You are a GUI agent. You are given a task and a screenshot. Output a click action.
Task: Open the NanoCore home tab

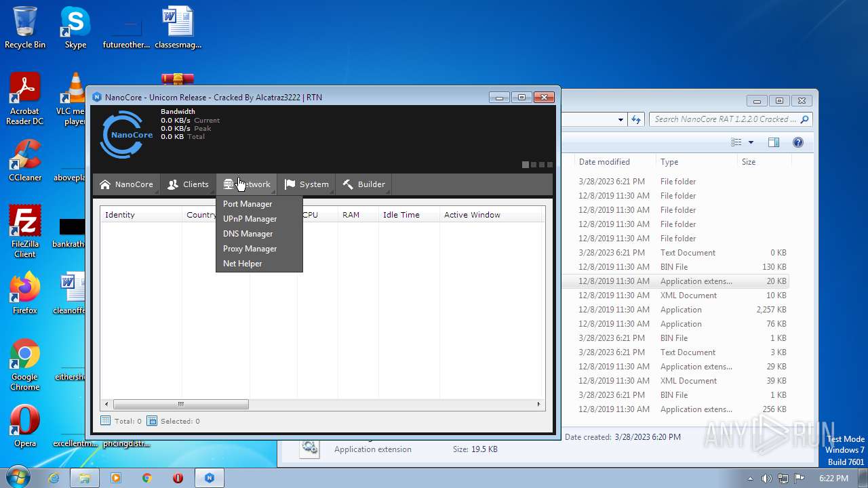coord(126,184)
